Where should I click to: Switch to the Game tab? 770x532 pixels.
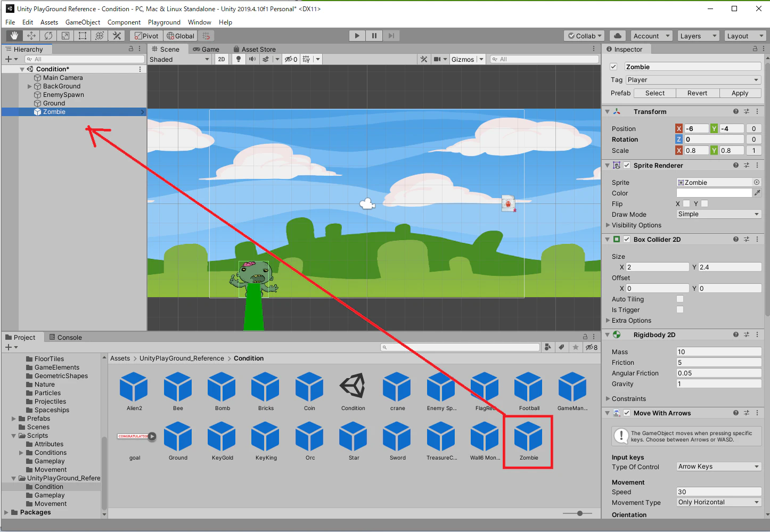[206, 49]
